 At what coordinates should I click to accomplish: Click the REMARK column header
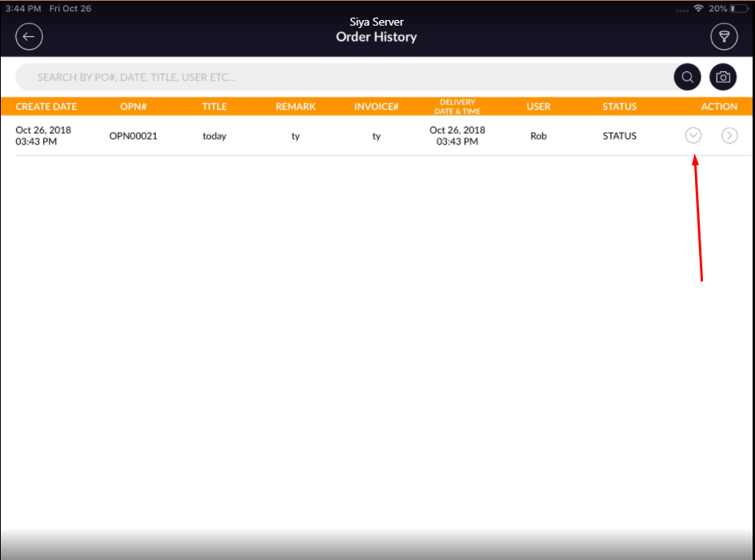point(296,106)
